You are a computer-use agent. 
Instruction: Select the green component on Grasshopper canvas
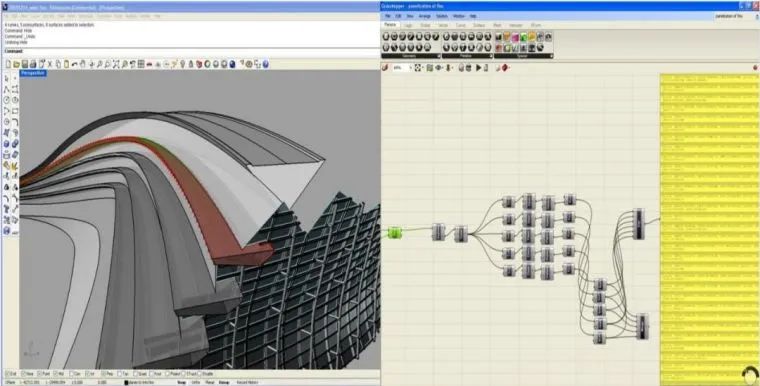395,233
